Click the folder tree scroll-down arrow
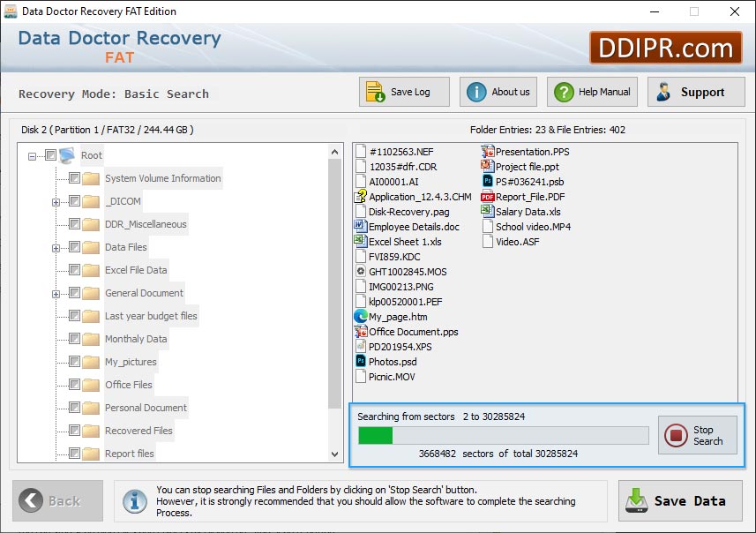 [334, 454]
